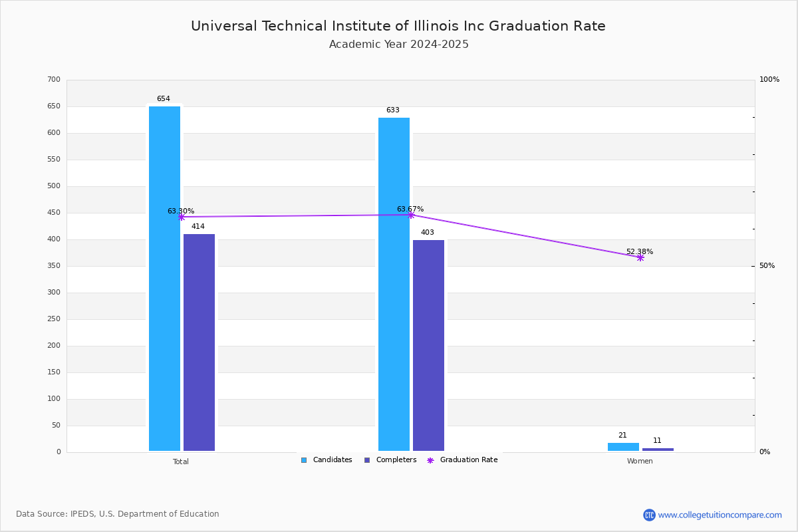Toggle the Candidates series legend label
Image resolution: width=798 pixels, height=532 pixels.
(332, 460)
